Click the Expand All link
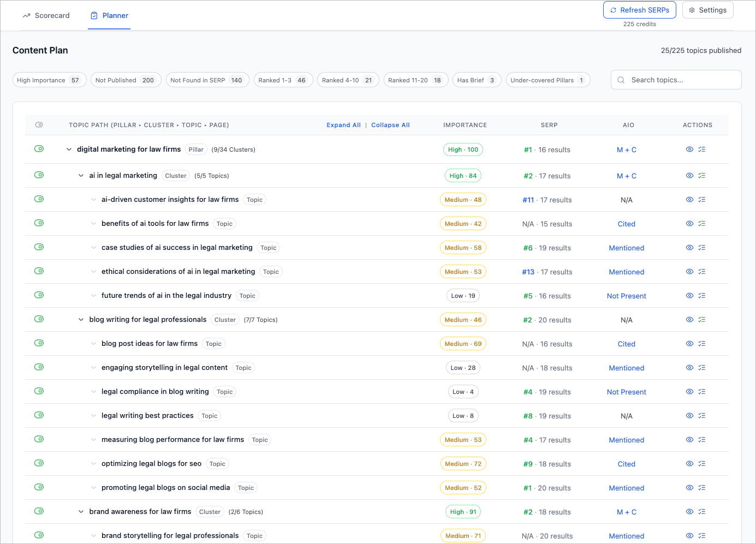756x544 pixels. tap(343, 124)
